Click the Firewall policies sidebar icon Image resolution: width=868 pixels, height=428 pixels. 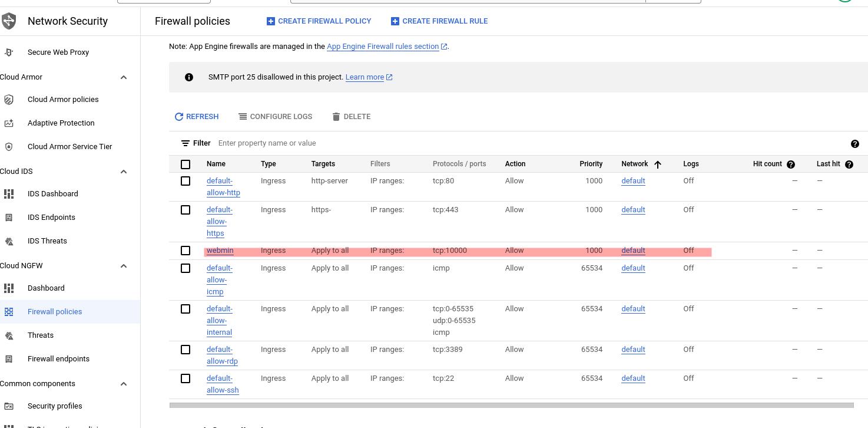(9, 312)
